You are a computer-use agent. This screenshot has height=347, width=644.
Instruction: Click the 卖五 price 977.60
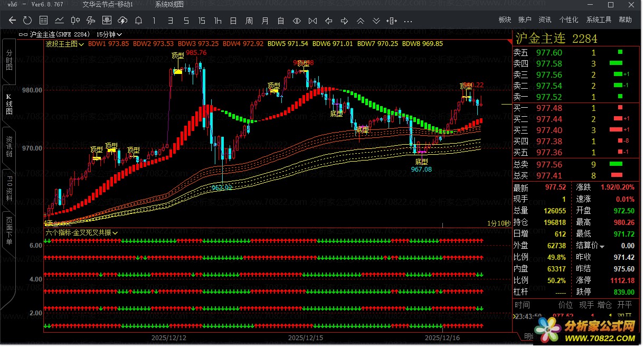(549, 52)
